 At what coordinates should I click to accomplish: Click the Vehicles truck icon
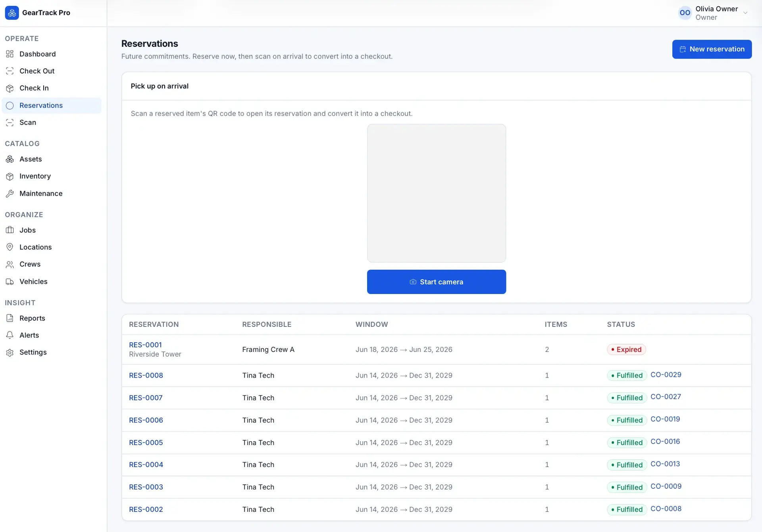[10, 282]
